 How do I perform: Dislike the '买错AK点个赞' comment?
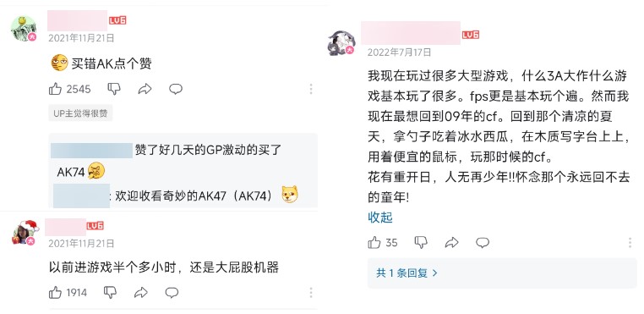pyautogui.click(x=114, y=89)
